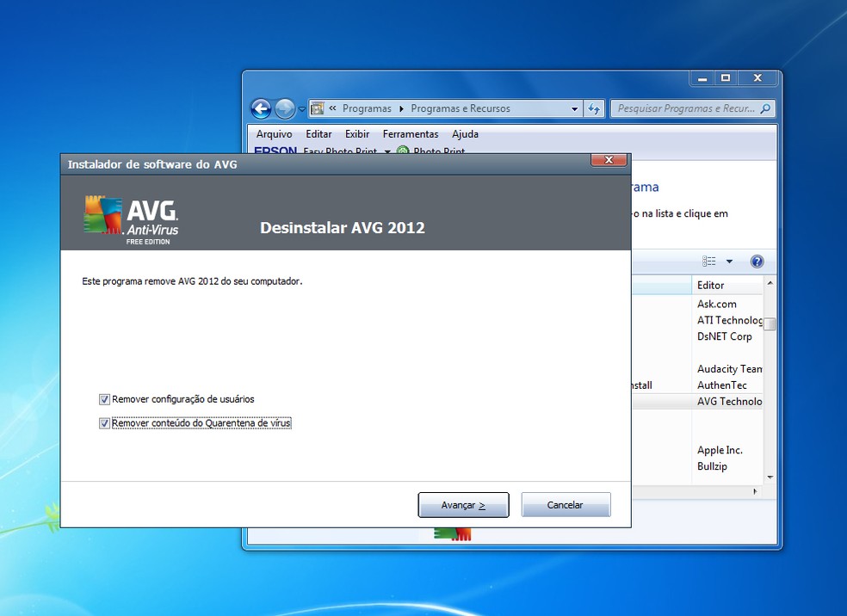Select the AuthenTec row
The image size is (847, 616).
pos(721,385)
